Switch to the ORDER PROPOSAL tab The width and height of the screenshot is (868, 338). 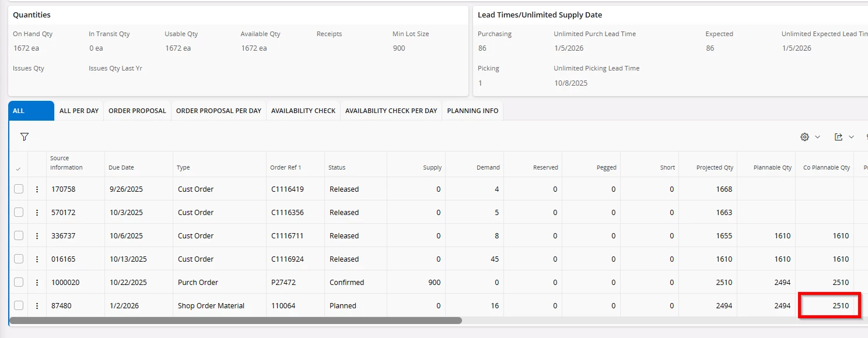click(x=137, y=111)
